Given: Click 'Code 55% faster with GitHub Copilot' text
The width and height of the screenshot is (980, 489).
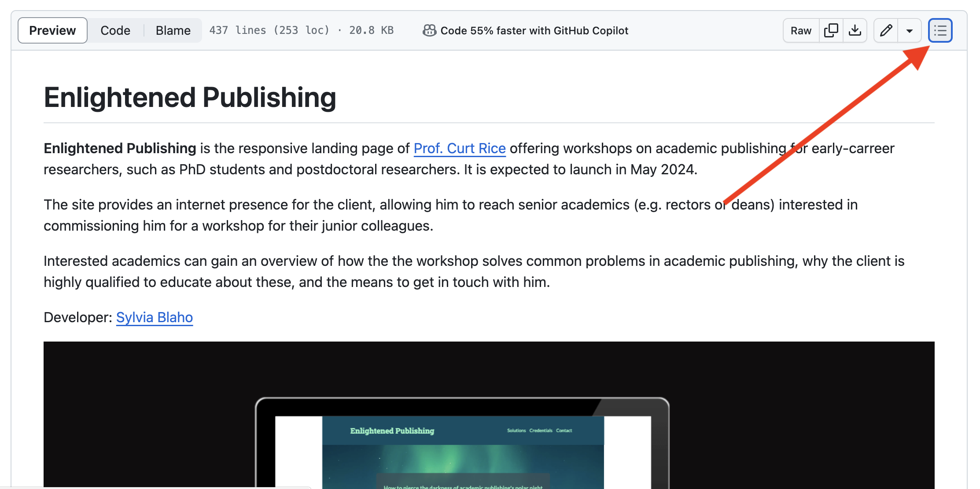Looking at the screenshot, I should 534,30.
